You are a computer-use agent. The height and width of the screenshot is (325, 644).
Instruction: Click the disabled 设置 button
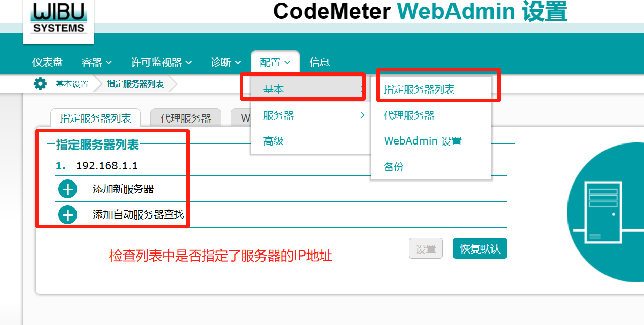click(x=426, y=248)
